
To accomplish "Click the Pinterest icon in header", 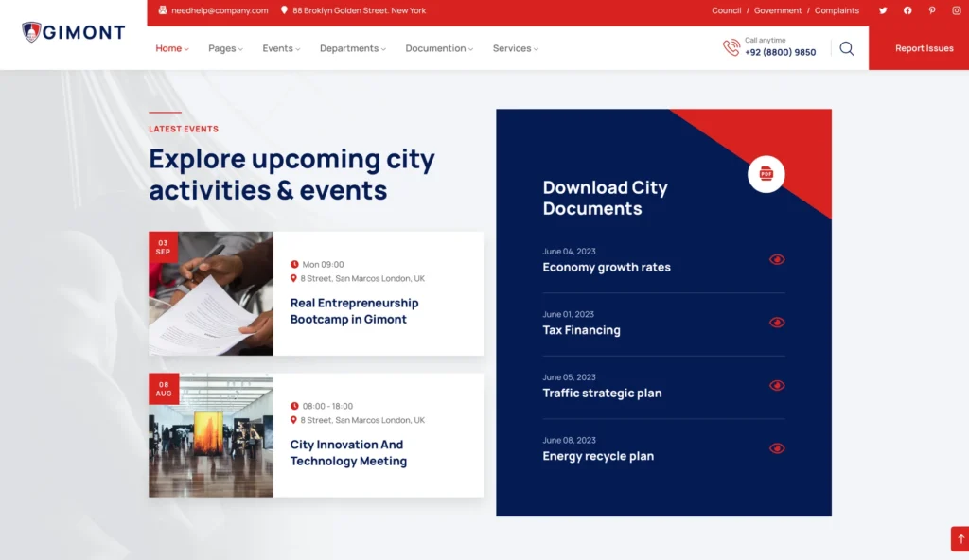I will pyautogui.click(x=932, y=10).
